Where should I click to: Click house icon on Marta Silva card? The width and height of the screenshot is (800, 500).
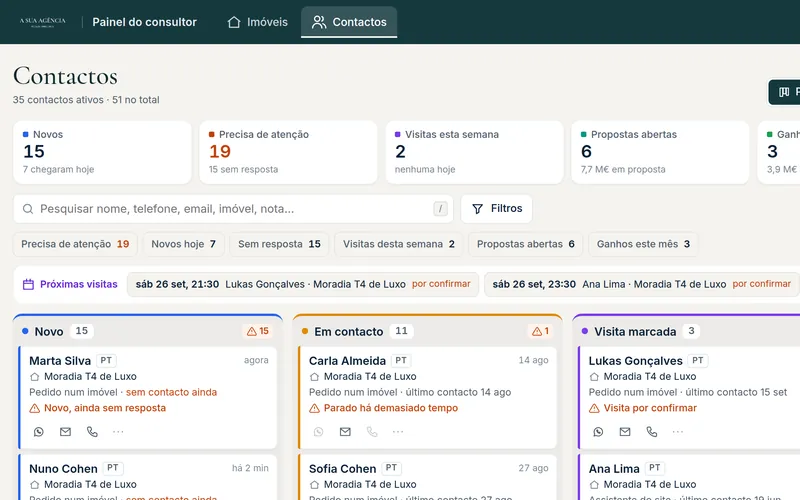click(x=34, y=377)
